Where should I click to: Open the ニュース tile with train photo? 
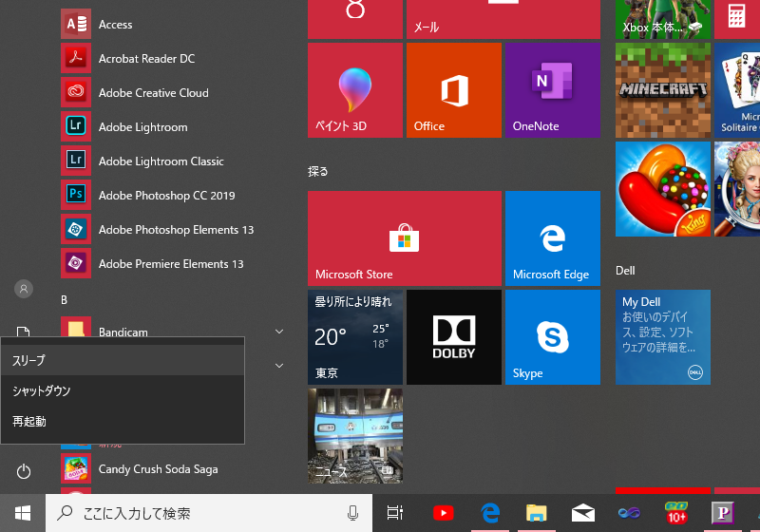(355, 436)
